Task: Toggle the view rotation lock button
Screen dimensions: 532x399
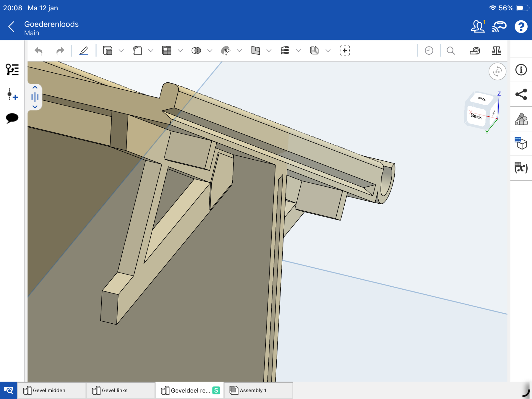Action: [x=497, y=72]
